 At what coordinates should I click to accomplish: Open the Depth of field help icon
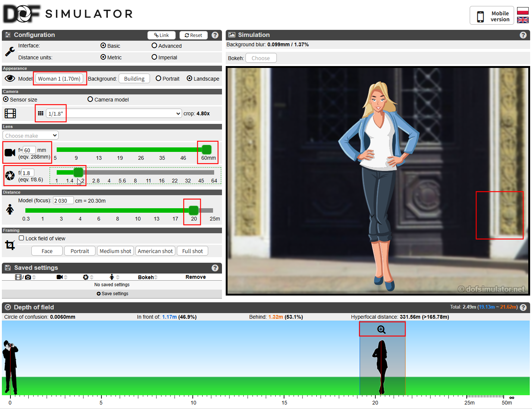point(523,307)
